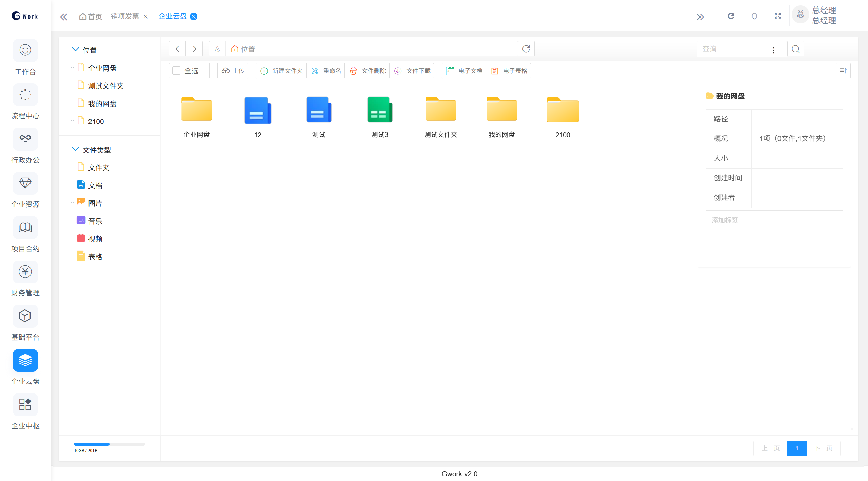The image size is (868, 481).
Task: Open the 财务管理 sidebar icon
Action: pos(25,272)
